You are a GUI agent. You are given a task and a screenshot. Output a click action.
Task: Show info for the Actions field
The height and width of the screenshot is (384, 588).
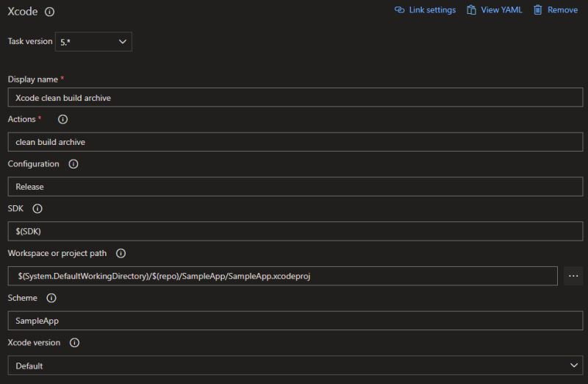[62, 119]
